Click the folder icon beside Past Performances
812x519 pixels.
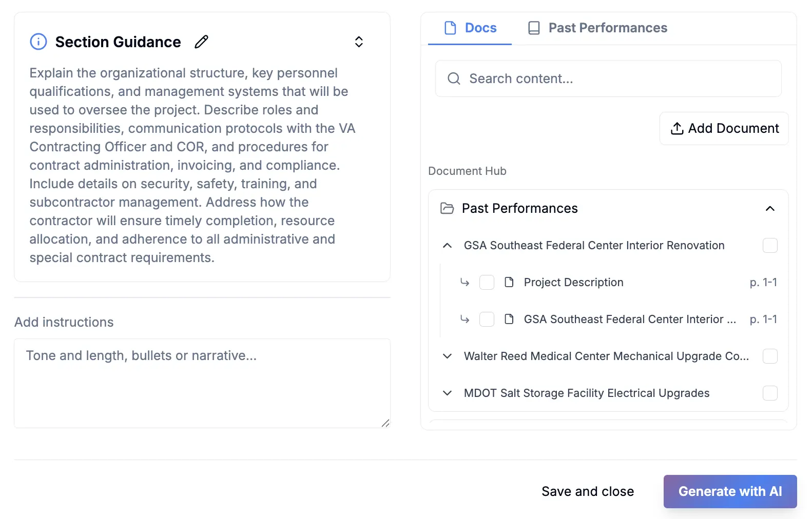(447, 208)
